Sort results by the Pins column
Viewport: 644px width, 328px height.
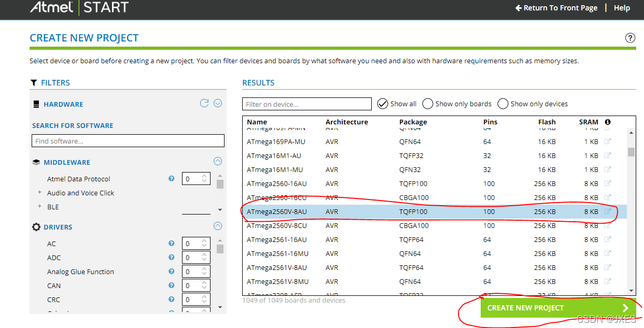[490, 122]
